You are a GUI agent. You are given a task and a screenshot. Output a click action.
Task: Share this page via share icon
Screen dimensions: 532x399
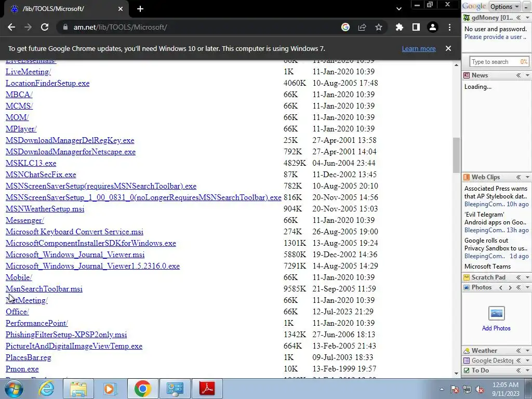[362, 27]
